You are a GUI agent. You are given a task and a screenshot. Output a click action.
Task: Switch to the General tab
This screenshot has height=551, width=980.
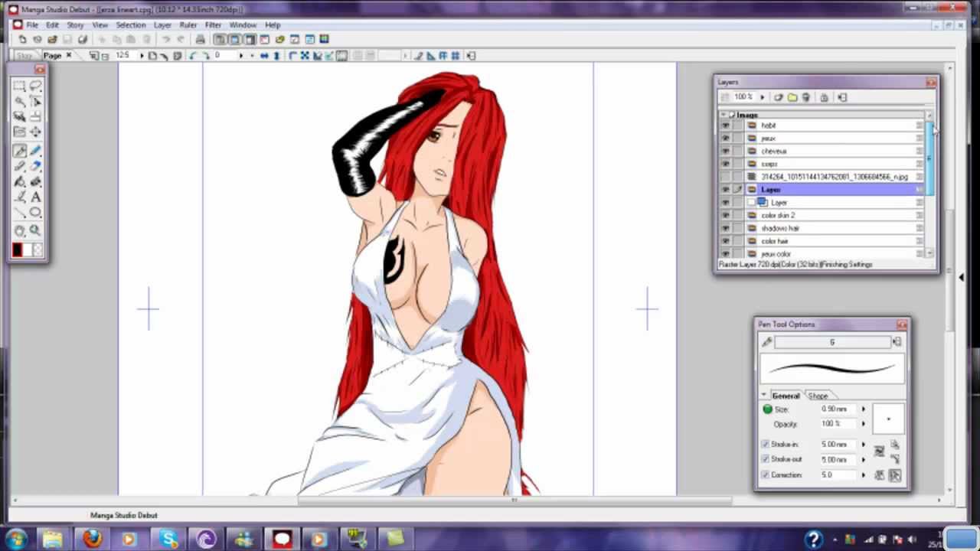pyautogui.click(x=786, y=396)
